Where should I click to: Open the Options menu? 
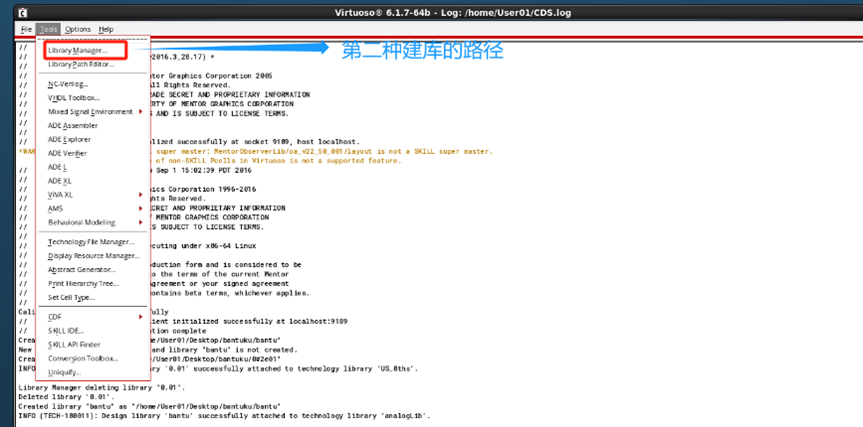78,30
